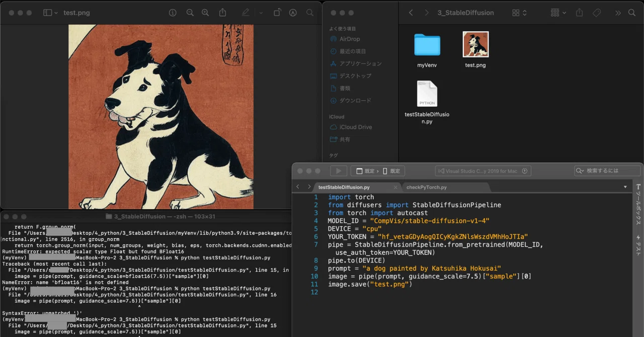Show the Markup toolbar in Preview
The width and height of the screenshot is (644, 337).
pos(293,13)
